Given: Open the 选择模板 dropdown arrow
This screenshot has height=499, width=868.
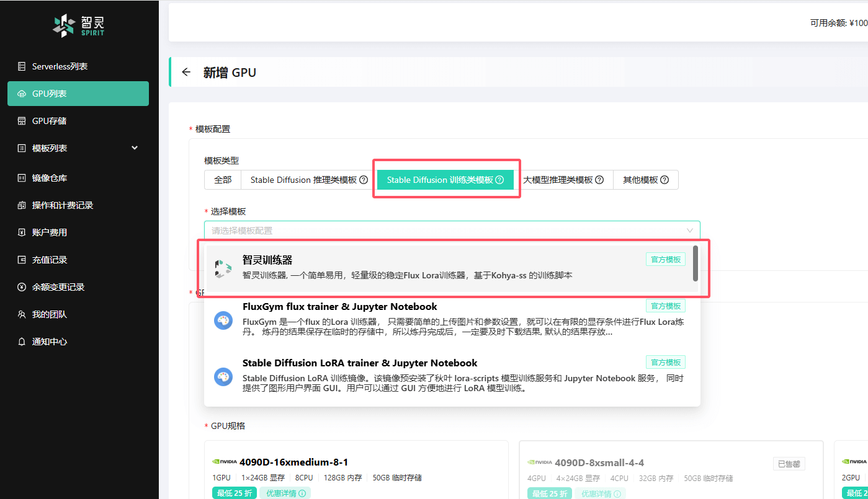Looking at the screenshot, I should 689,230.
